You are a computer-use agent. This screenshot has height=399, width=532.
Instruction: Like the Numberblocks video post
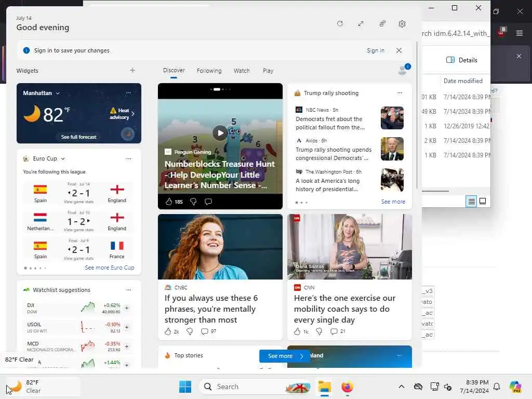click(169, 202)
